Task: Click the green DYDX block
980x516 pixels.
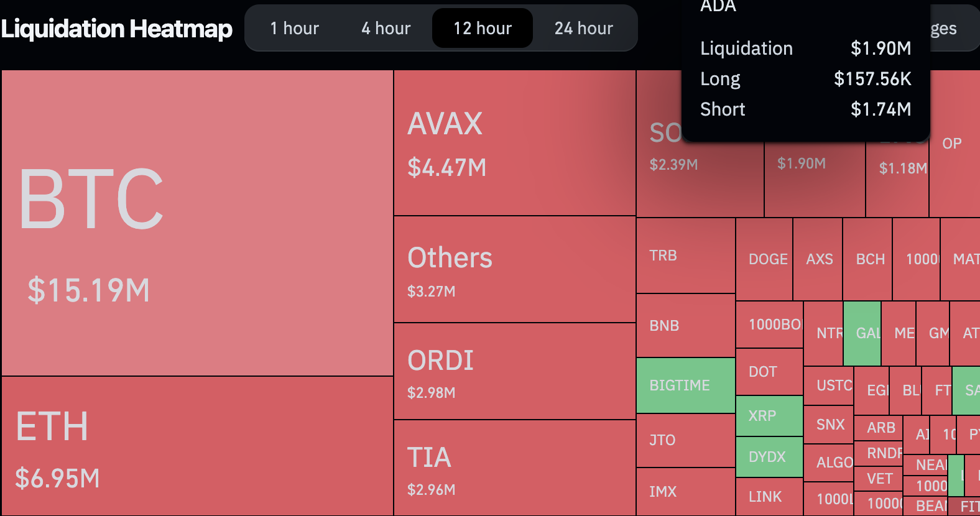Action: pyautogui.click(x=769, y=457)
